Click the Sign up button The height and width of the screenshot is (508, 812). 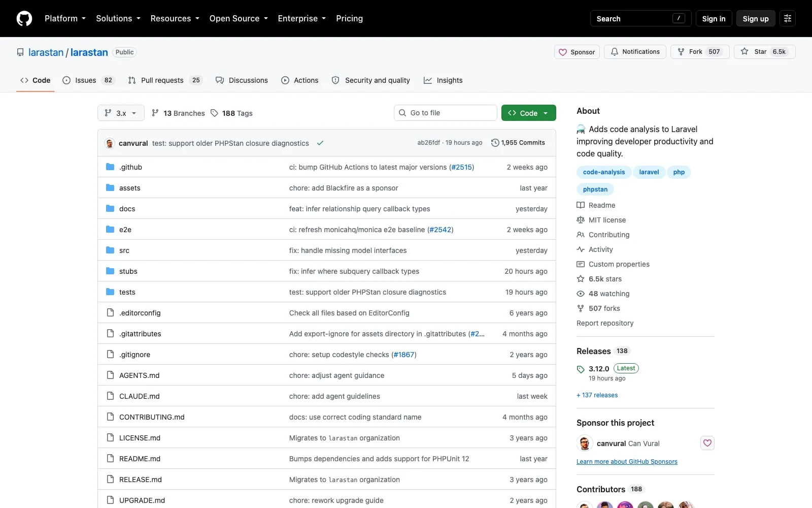756,18
